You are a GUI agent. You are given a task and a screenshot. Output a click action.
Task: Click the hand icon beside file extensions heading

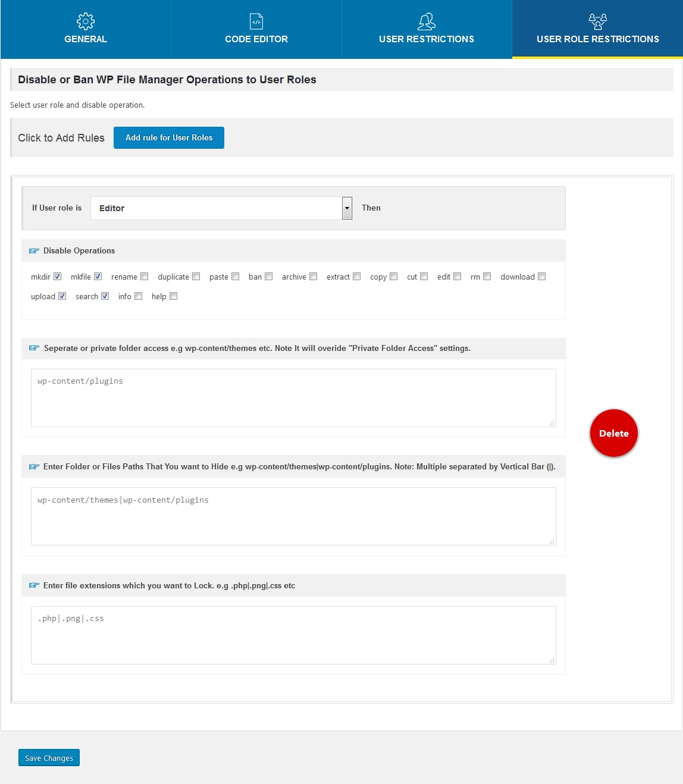[x=35, y=586]
